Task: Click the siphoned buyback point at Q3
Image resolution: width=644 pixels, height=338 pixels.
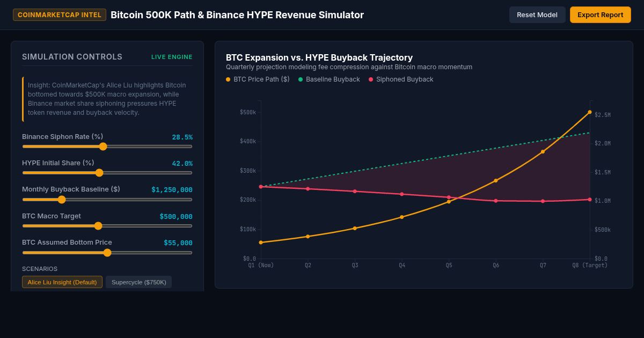Action: [355, 192]
